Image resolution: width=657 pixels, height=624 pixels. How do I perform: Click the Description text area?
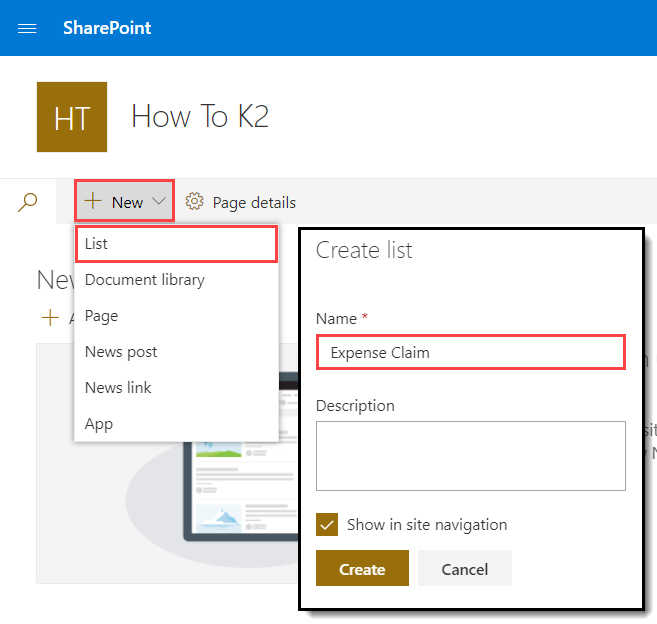pos(471,456)
